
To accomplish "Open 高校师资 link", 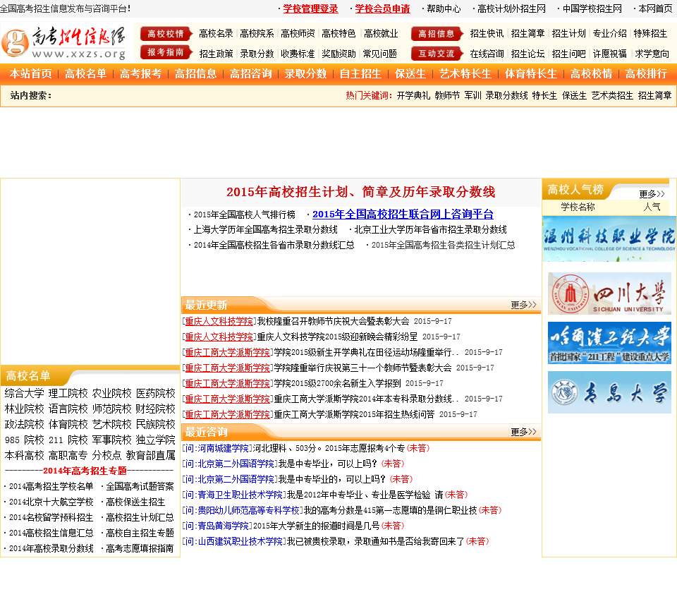I will click(x=298, y=34).
